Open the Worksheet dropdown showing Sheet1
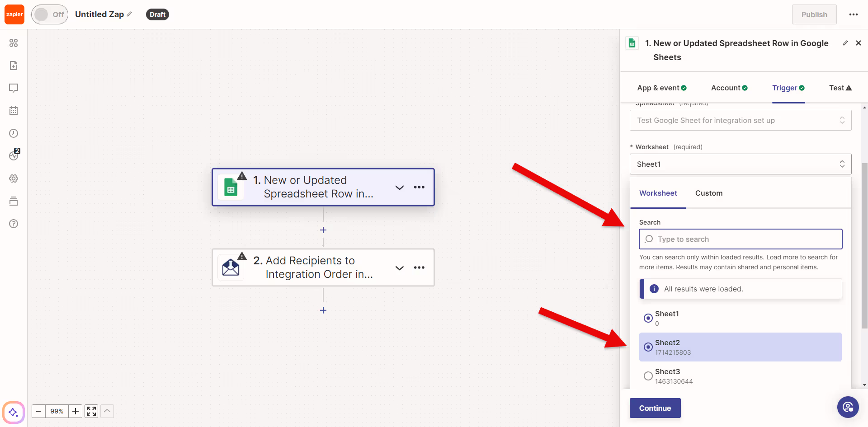This screenshot has width=868, height=427. coord(741,164)
